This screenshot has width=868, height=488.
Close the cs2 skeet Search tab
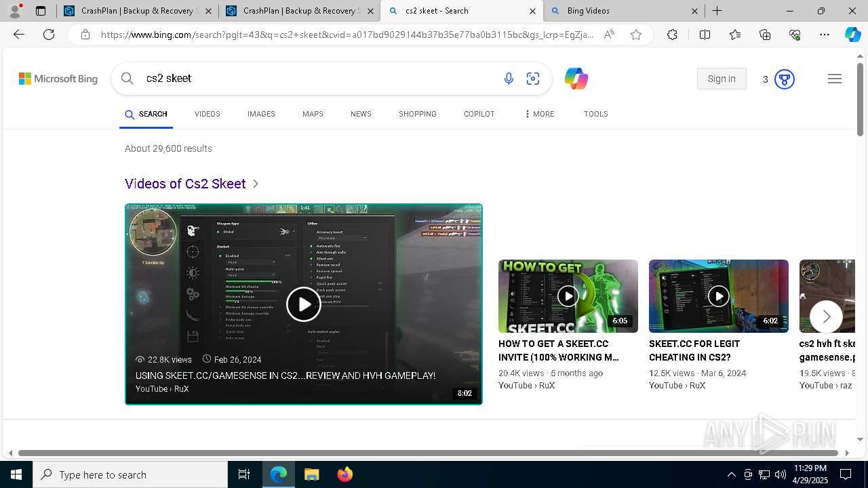click(532, 11)
